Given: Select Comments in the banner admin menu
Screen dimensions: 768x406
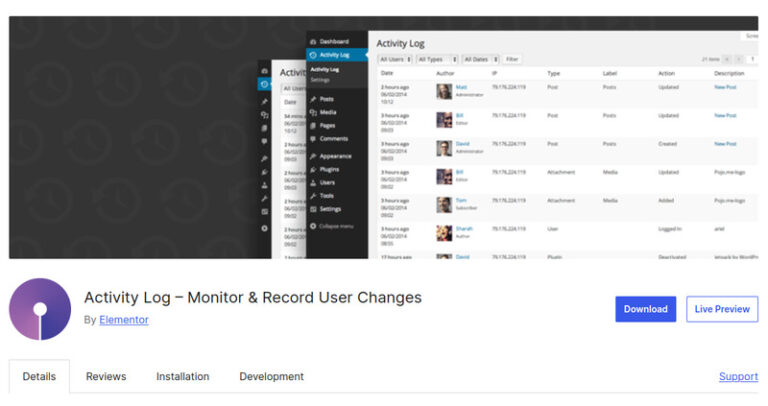Looking at the screenshot, I should coord(334,139).
